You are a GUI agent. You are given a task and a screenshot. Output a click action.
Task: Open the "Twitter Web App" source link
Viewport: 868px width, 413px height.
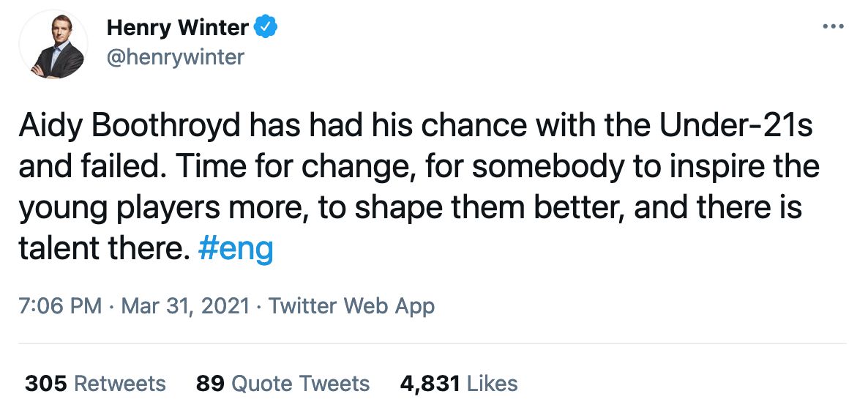coord(351,306)
